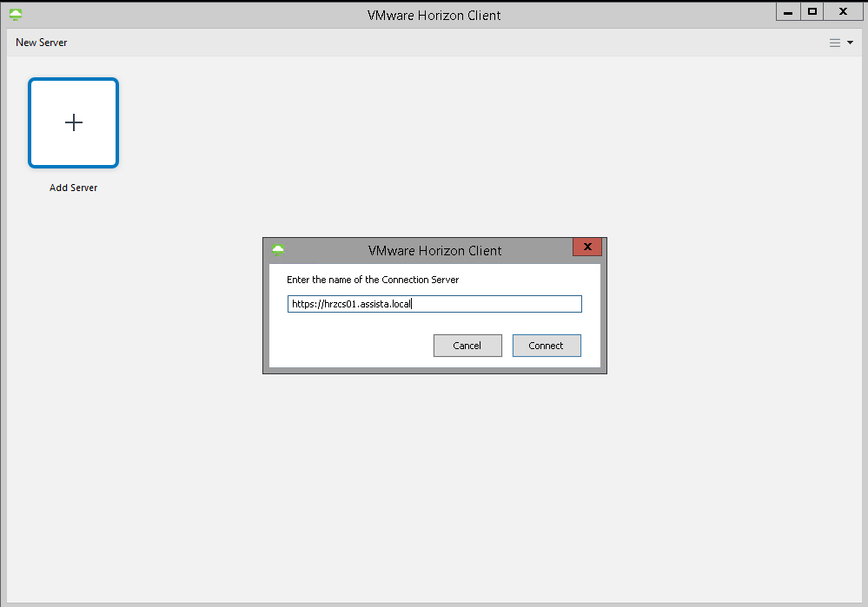Cancel the connection server dialog
The width and height of the screenshot is (868, 607).
coord(467,346)
